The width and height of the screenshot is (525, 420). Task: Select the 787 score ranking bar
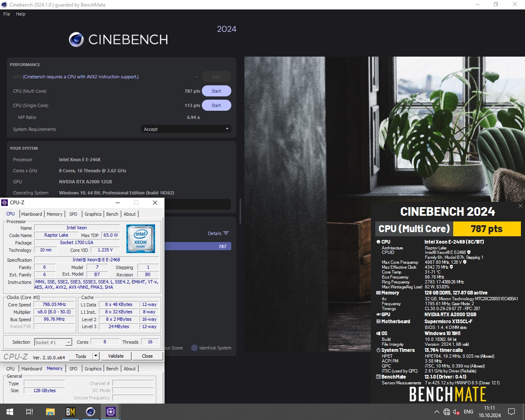(198, 247)
